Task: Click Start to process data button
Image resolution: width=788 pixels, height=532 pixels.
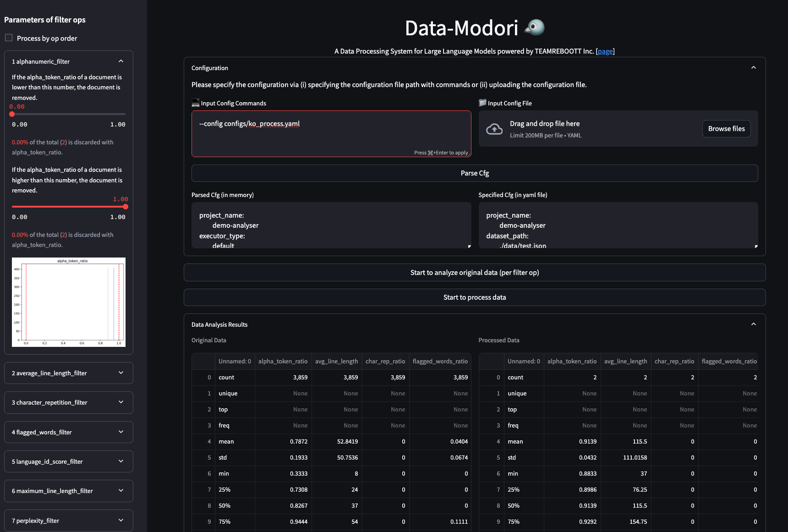Action: (x=475, y=297)
